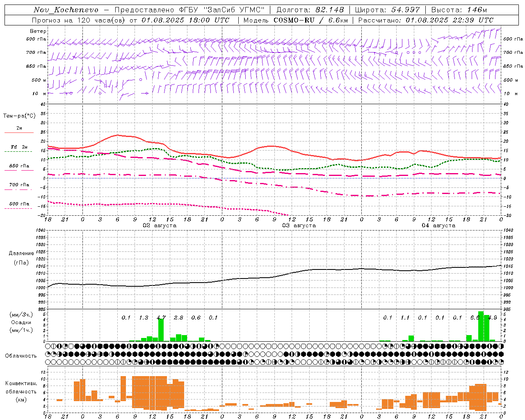Click the 'Осадки' precipitation label
This screenshot has width=525, height=420.
pos(21,322)
